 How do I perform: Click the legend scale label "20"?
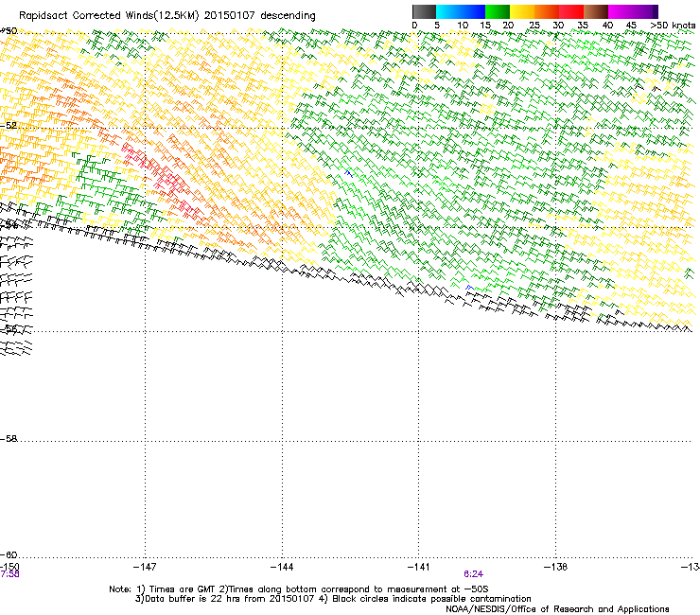coord(508,26)
